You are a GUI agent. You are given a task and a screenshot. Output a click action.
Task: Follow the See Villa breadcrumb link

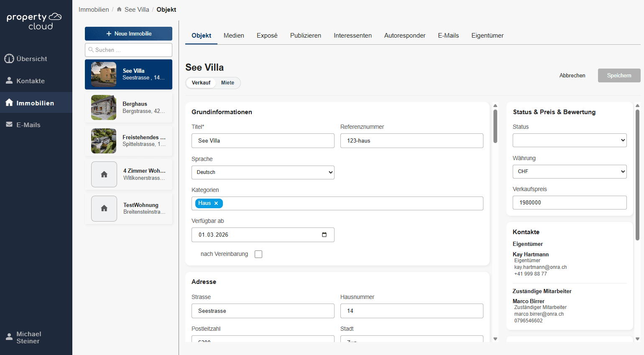(x=137, y=9)
